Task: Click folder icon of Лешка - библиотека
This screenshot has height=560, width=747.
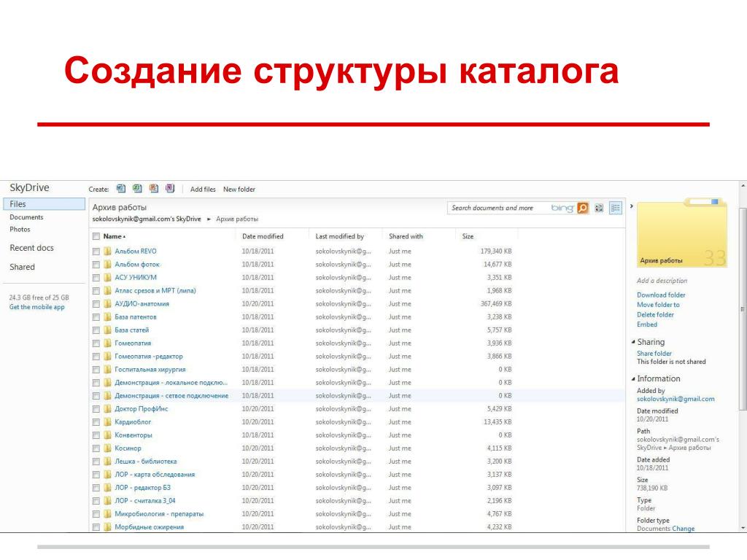Action: (x=108, y=462)
